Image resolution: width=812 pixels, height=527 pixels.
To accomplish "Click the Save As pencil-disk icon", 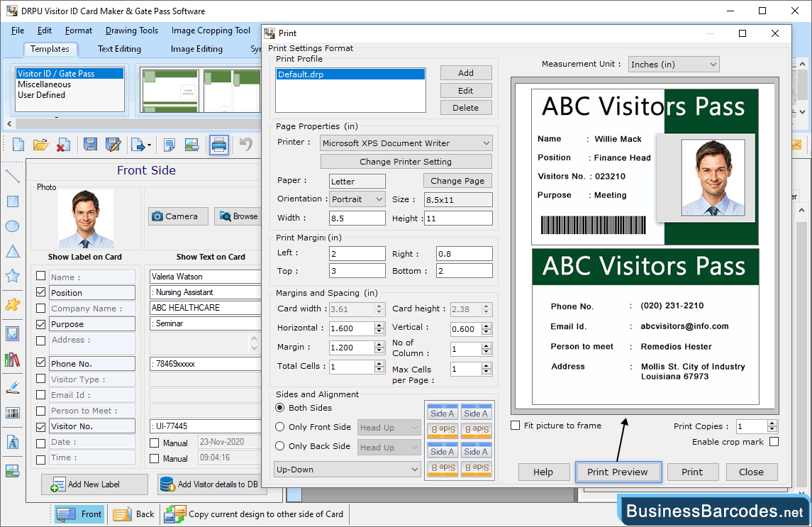I will pyautogui.click(x=113, y=145).
